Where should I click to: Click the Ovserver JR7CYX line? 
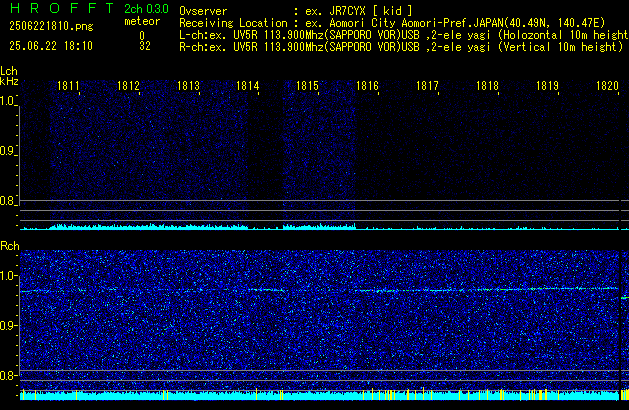click(296, 11)
